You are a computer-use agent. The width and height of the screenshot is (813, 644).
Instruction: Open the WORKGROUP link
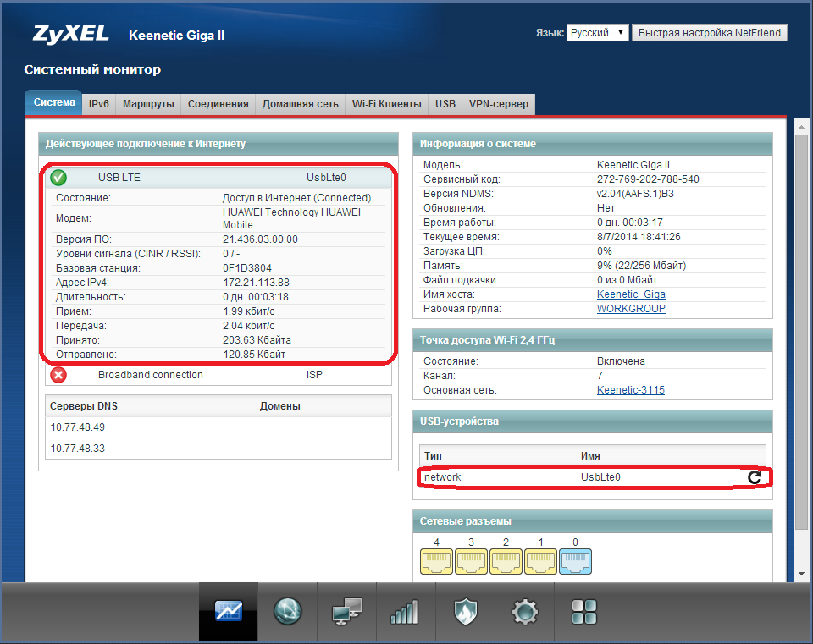point(631,309)
